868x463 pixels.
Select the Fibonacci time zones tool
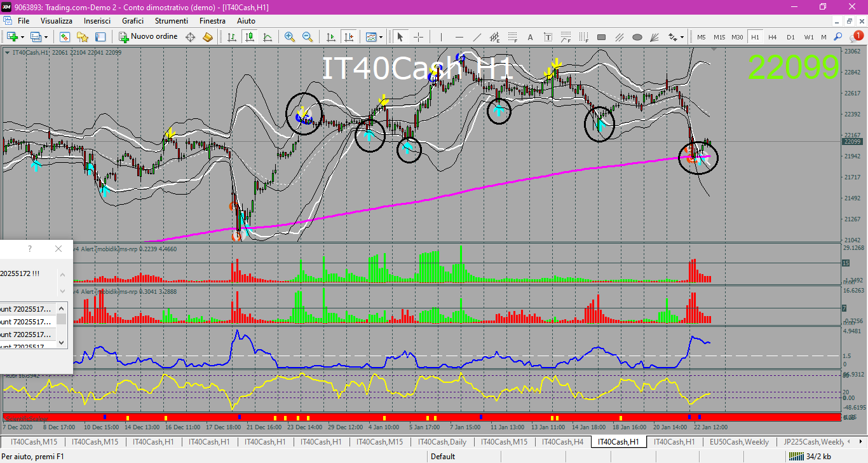point(583,37)
